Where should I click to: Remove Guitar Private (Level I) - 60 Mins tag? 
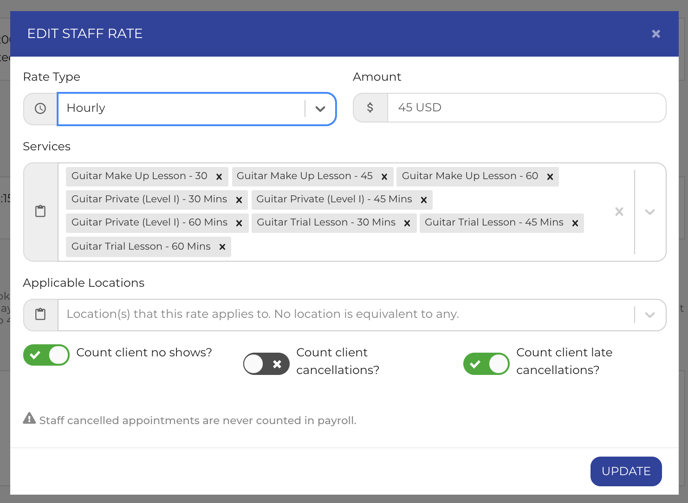(239, 223)
